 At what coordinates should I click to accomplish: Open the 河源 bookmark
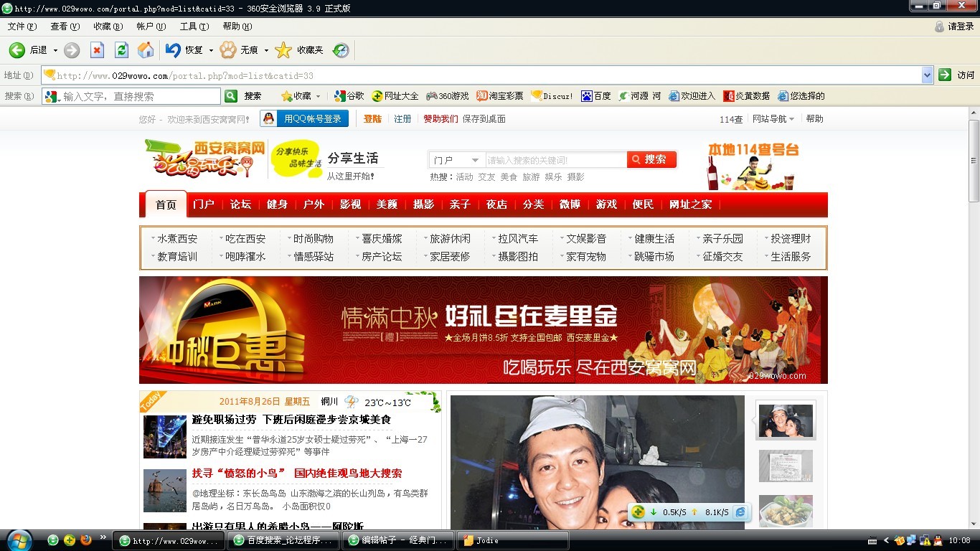[639, 96]
